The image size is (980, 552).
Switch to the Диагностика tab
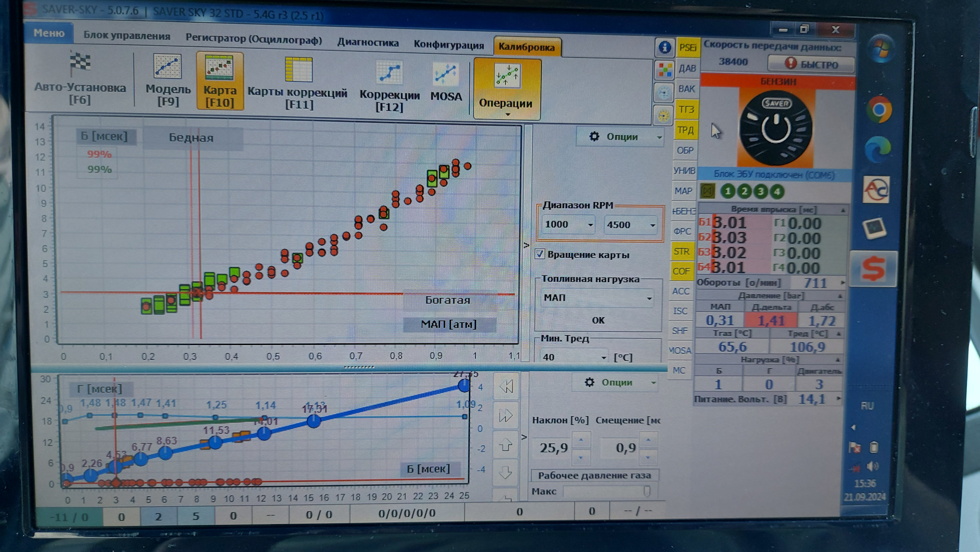(x=368, y=43)
